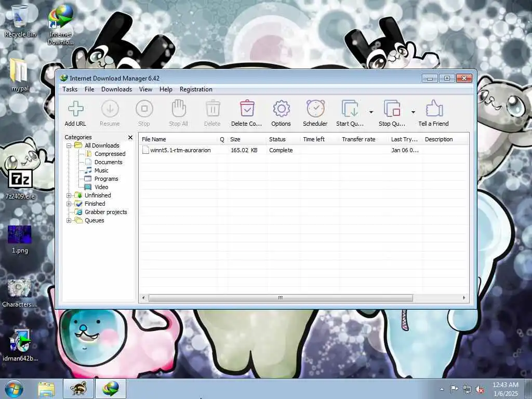The image size is (532, 399).
Task: Open the mypal folder on desktop
Action: (20, 75)
